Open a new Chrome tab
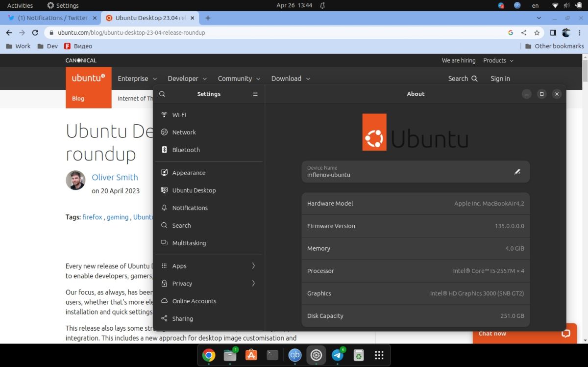The image size is (588, 367). coord(208,18)
